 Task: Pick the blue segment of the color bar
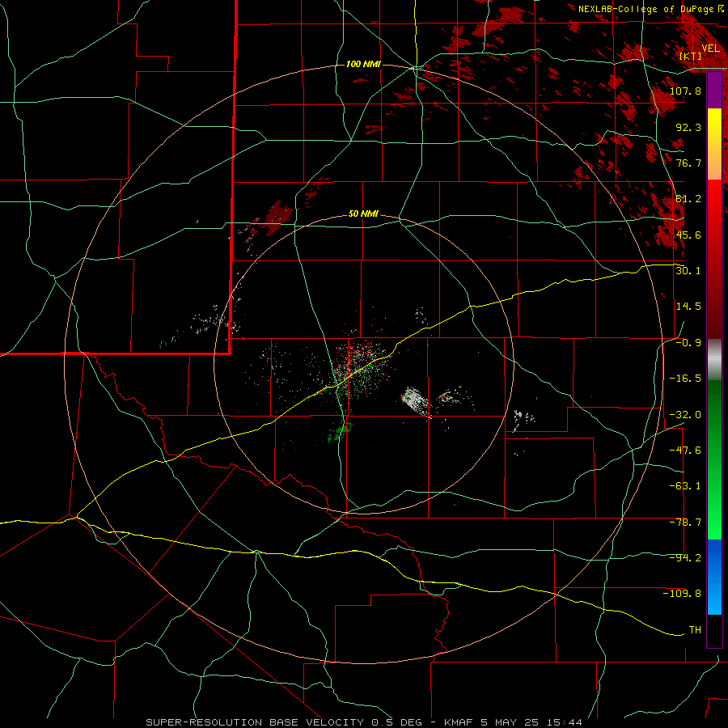[714, 577]
